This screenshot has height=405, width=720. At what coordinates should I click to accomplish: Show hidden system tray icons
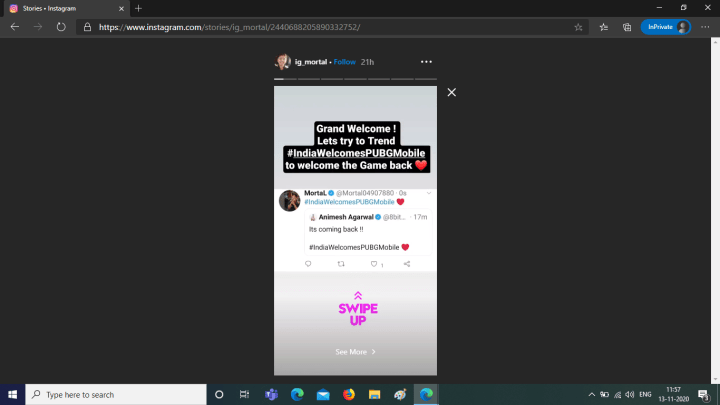pyautogui.click(x=591, y=394)
